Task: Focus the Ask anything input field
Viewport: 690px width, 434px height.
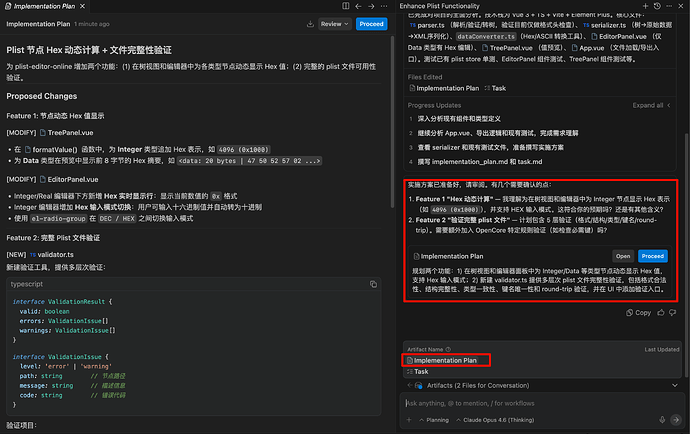Action: (541, 403)
